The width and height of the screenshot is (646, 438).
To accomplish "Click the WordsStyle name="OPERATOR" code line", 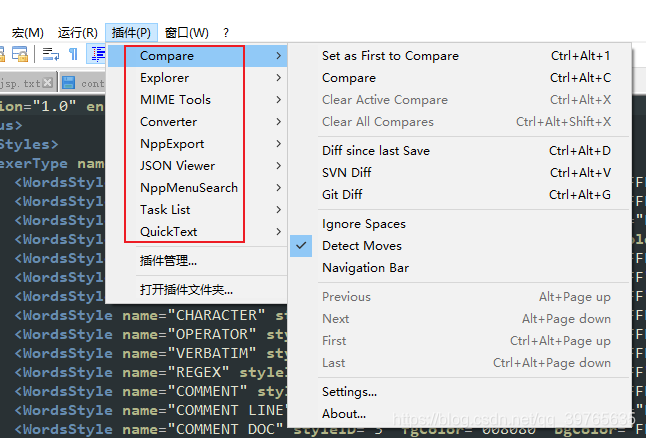I will tap(150, 335).
